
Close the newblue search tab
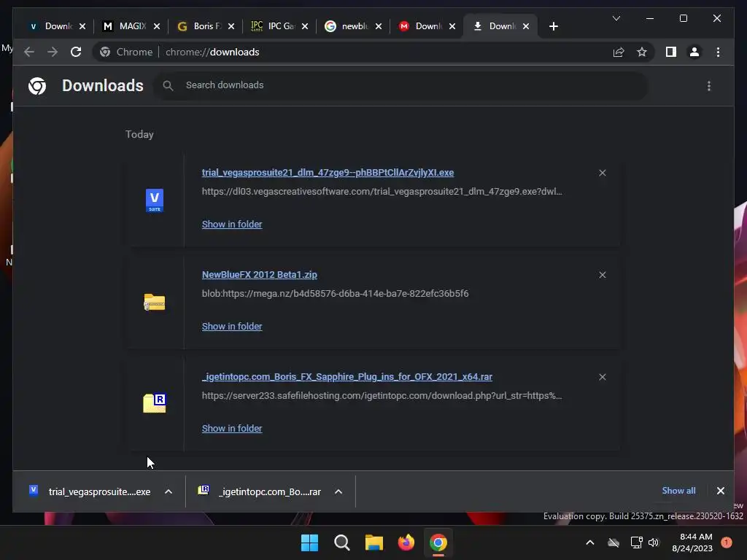click(379, 26)
